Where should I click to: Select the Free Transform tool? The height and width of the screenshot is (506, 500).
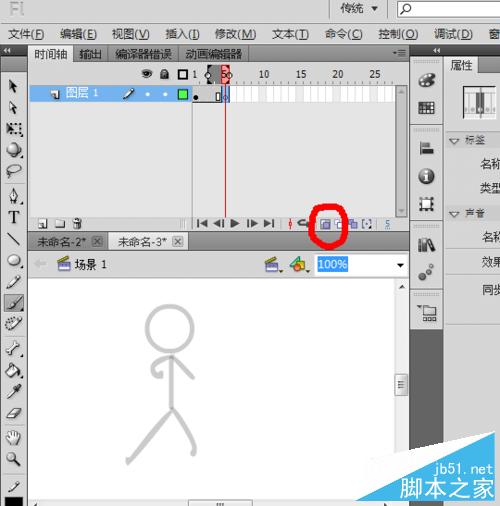[14, 129]
